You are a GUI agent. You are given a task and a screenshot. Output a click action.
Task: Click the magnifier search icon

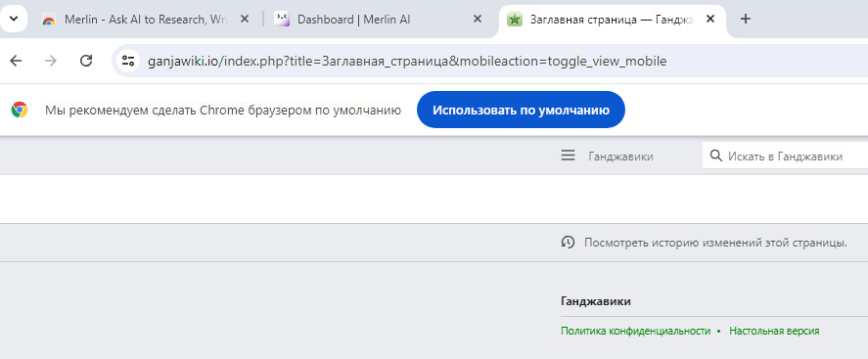pos(715,156)
